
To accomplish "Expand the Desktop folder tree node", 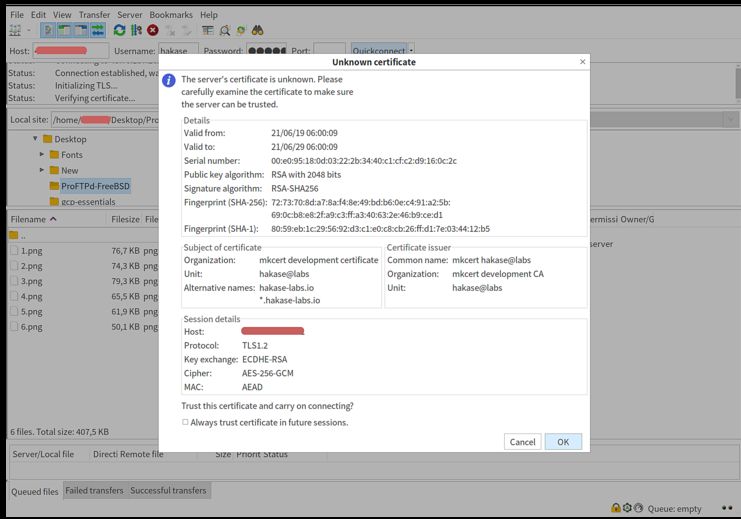I will (x=35, y=139).
